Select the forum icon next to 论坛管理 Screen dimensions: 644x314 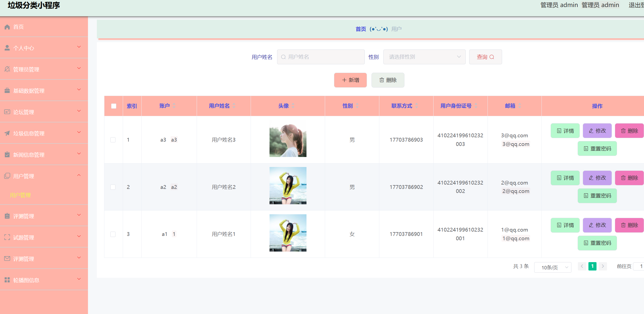tap(7, 112)
